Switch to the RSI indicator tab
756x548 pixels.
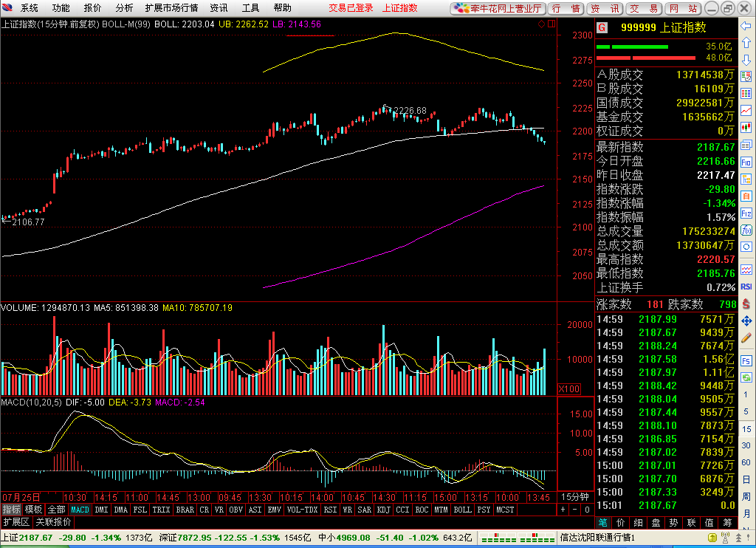[330, 510]
